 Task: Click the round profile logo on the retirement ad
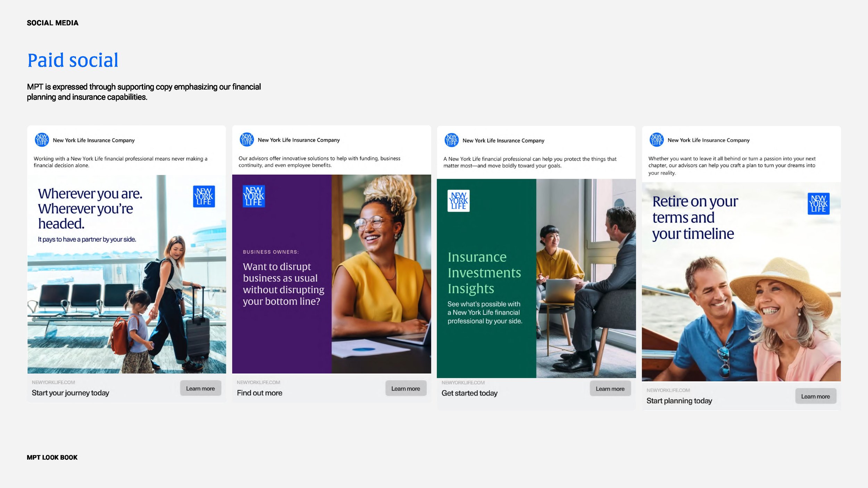tap(657, 140)
